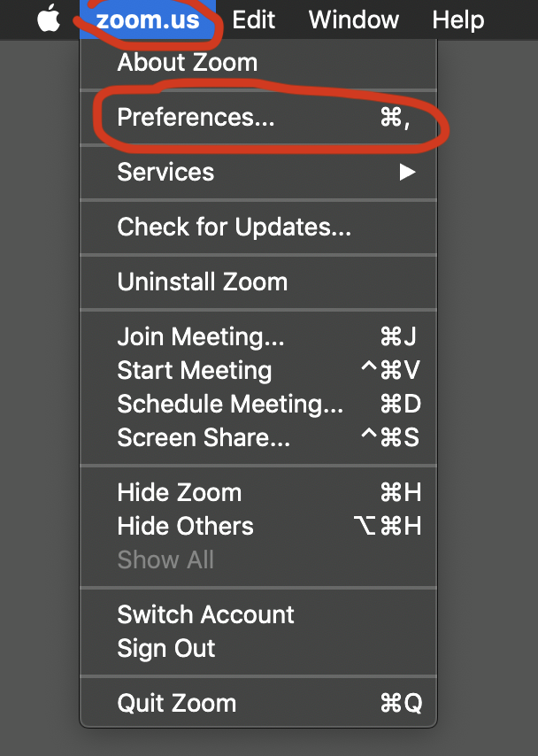Open the Apple menu
Screen dimensions: 538x756
(x=47, y=19)
